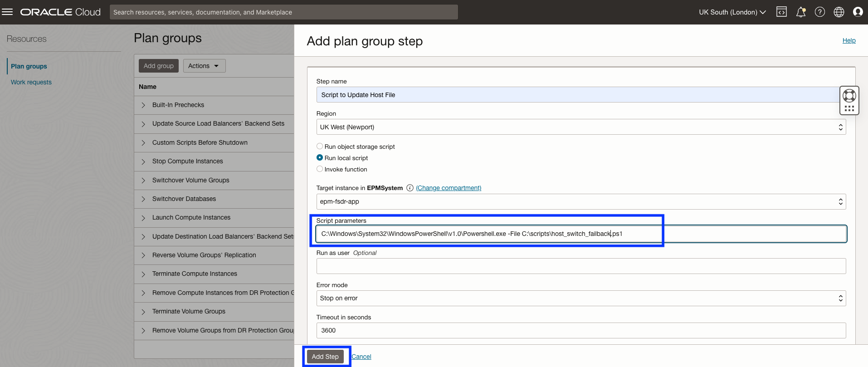Image resolution: width=868 pixels, height=367 pixels.
Task: Click the life ring support icon
Action: pyautogui.click(x=849, y=96)
